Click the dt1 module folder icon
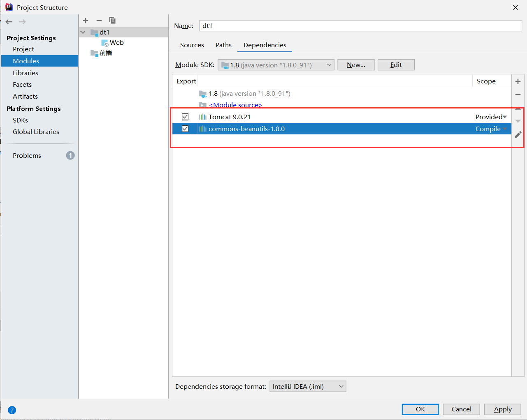The width and height of the screenshot is (527, 420). click(x=94, y=32)
